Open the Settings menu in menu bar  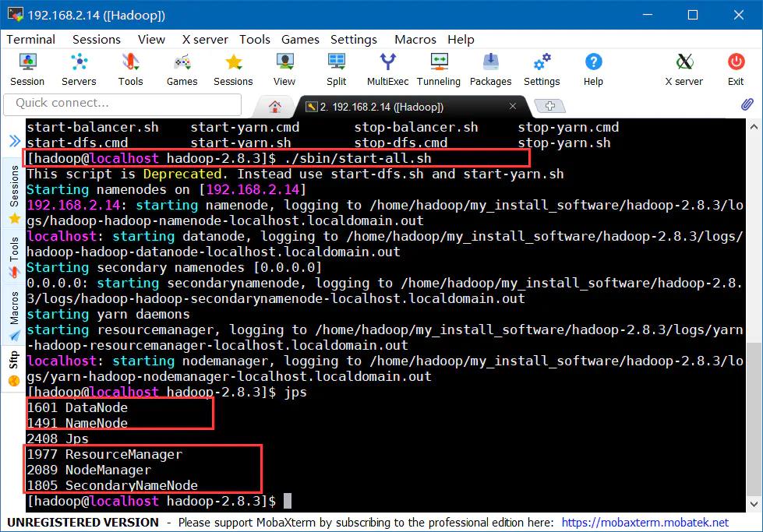pyautogui.click(x=353, y=39)
